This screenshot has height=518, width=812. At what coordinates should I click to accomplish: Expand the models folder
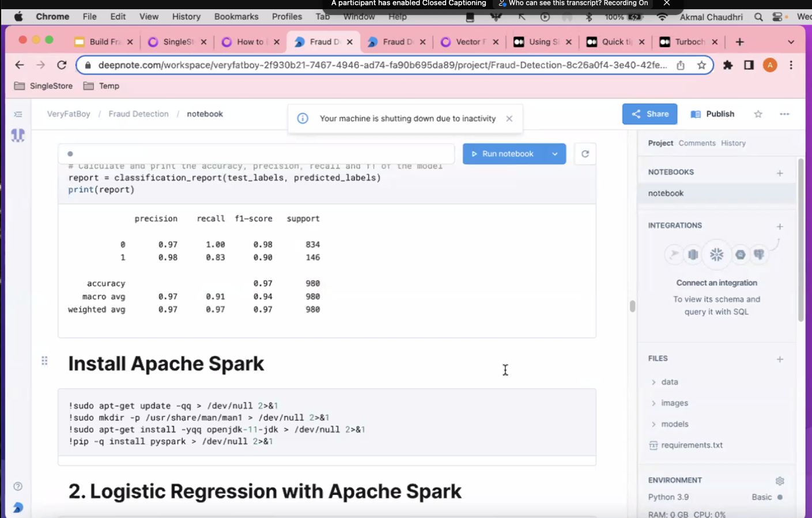[x=674, y=424]
